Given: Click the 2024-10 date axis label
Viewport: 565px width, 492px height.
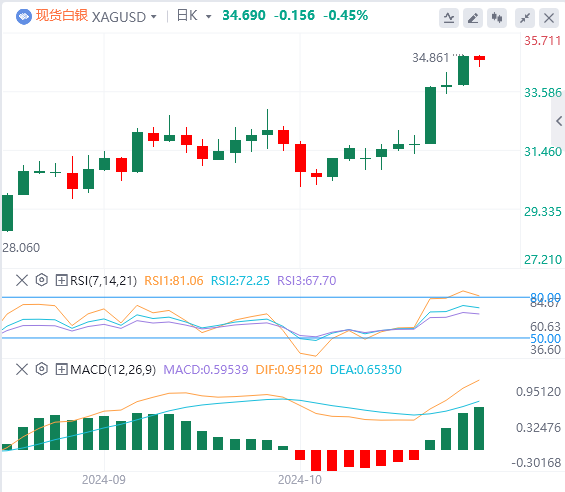Looking at the screenshot, I should pyautogui.click(x=300, y=480).
